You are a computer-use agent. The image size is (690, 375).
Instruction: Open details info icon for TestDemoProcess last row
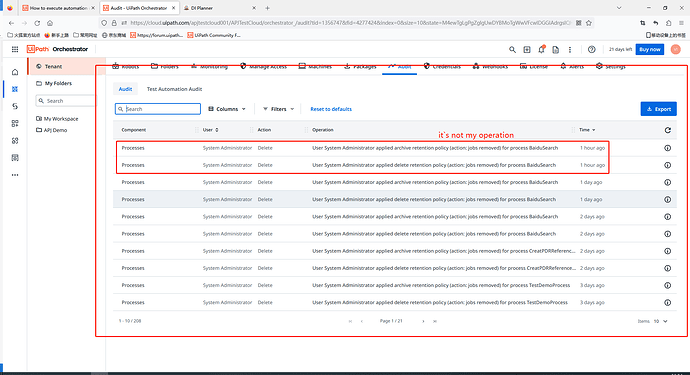pos(668,302)
